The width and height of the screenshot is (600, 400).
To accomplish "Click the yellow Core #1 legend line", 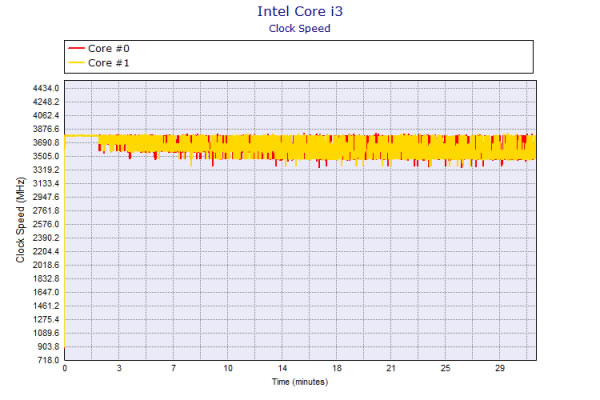I will coord(76,62).
